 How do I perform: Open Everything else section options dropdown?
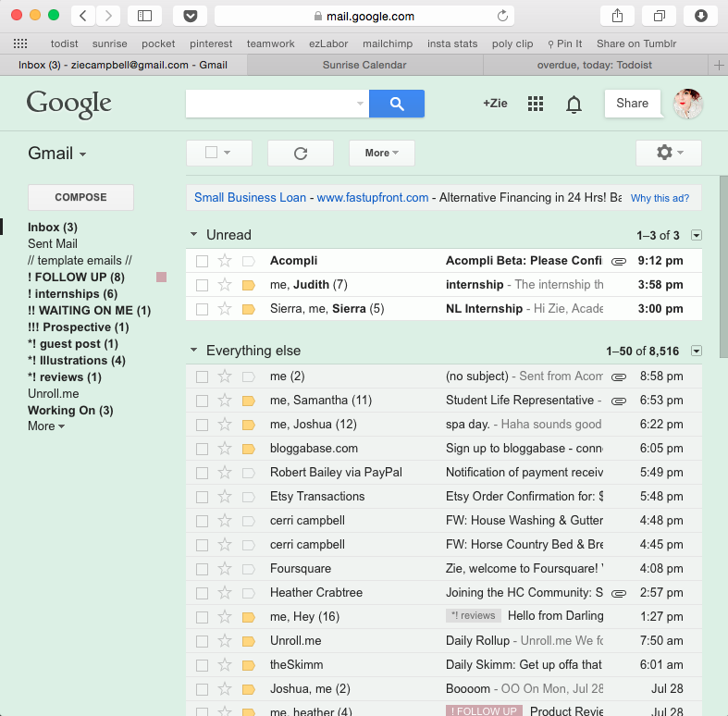(697, 351)
